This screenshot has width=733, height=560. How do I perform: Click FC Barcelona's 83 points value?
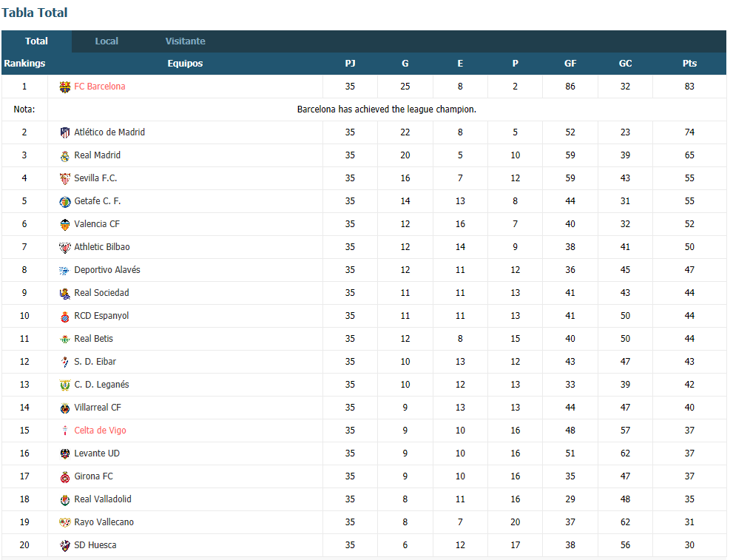(x=689, y=86)
